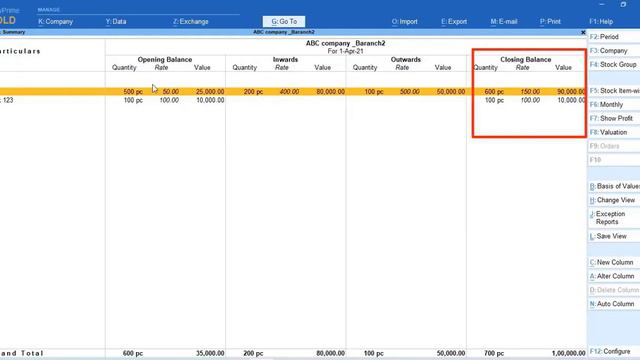Select outwards value 50,000.00 in highlighted row
Screen dimensions: 640x360
pos(451,92)
